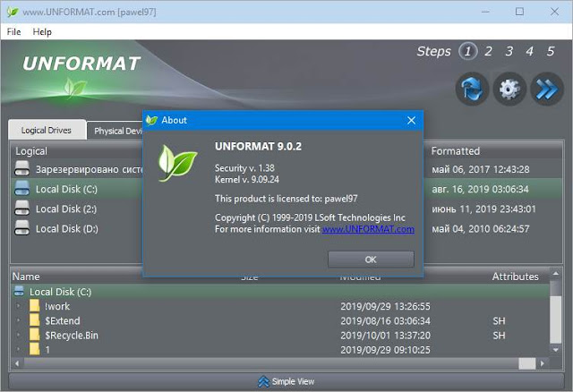Click the vertical scrollbar down arrow
The width and height of the screenshot is (573, 392).
coord(555,350)
